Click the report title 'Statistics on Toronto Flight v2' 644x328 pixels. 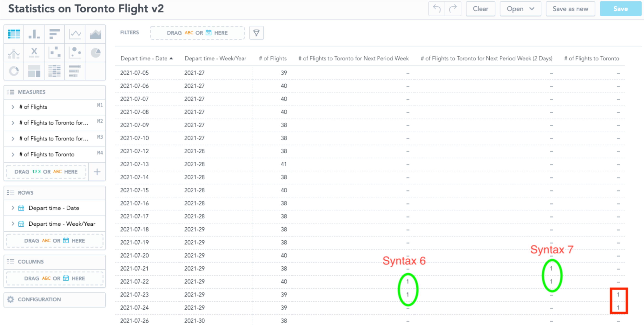click(86, 9)
